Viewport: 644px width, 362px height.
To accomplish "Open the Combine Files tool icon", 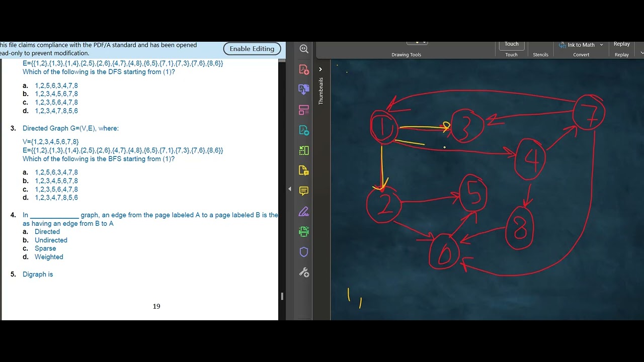I will tap(304, 89).
